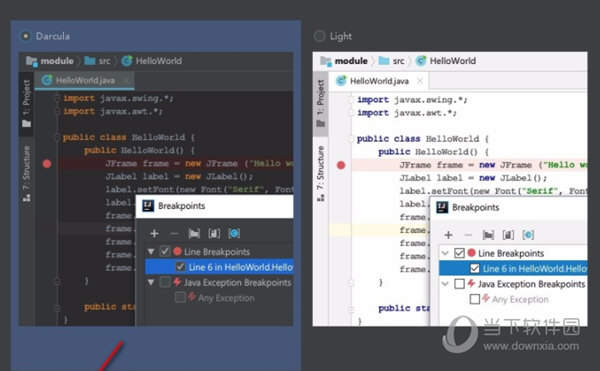
Task: Click HelloWorld class icon in Light breadcrumb
Action: (x=421, y=61)
